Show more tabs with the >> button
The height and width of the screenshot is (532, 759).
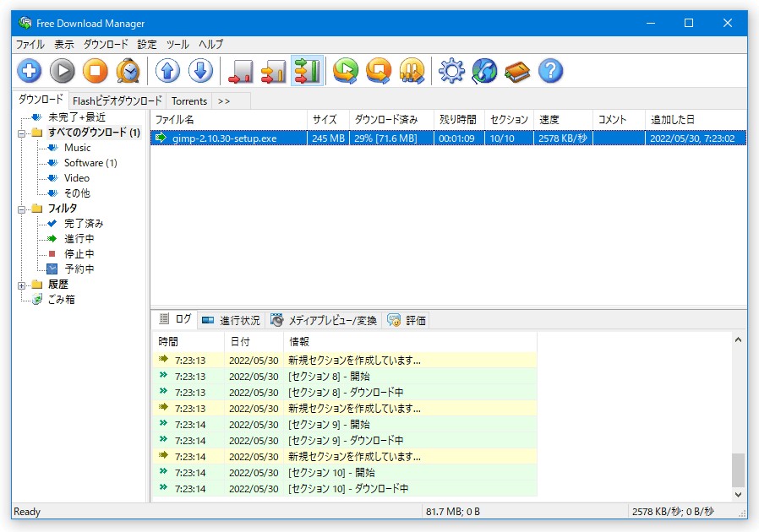(x=224, y=101)
